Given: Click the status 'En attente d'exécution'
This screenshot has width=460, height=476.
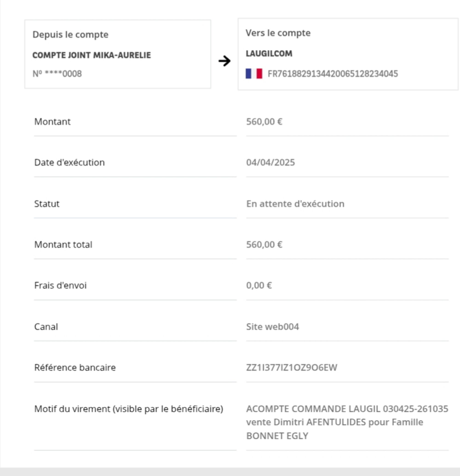Looking at the screenshot, I should (x=295, y=204).
